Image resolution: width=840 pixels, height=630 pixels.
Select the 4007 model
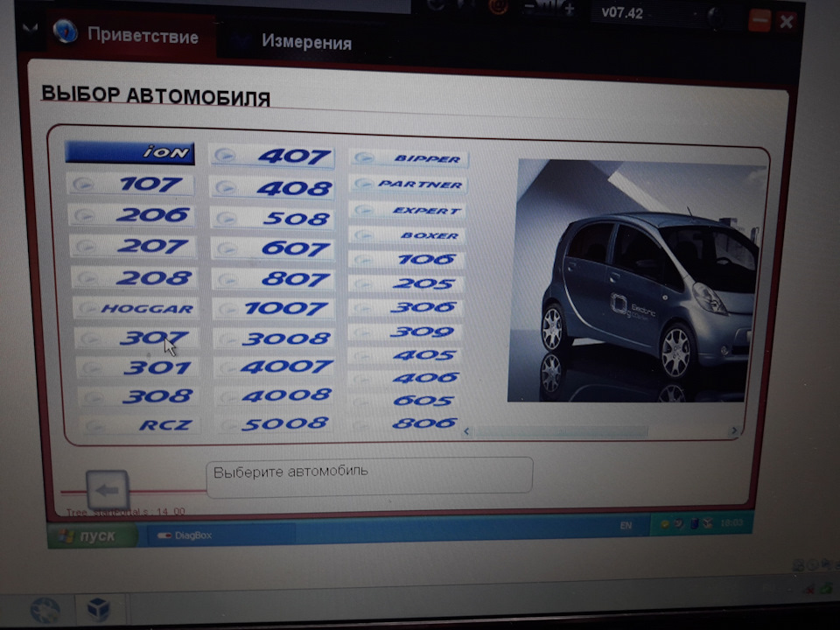[x=275, y=367]
